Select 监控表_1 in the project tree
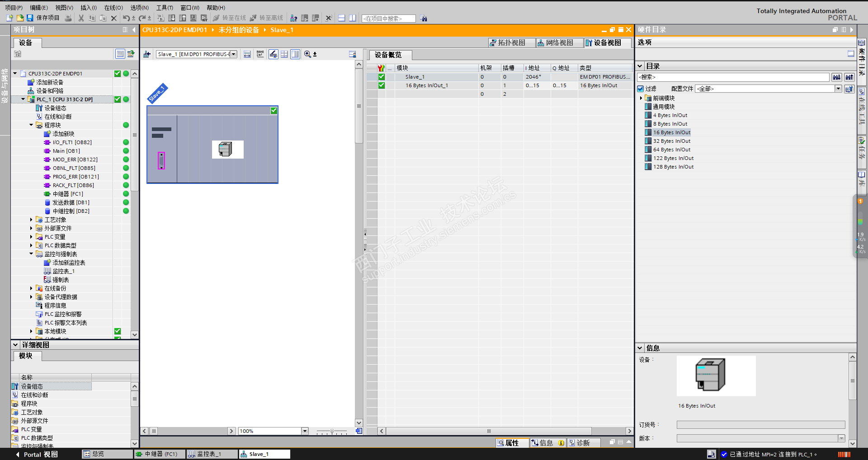This screenshot has height=460, width=868. click(63, 271)
